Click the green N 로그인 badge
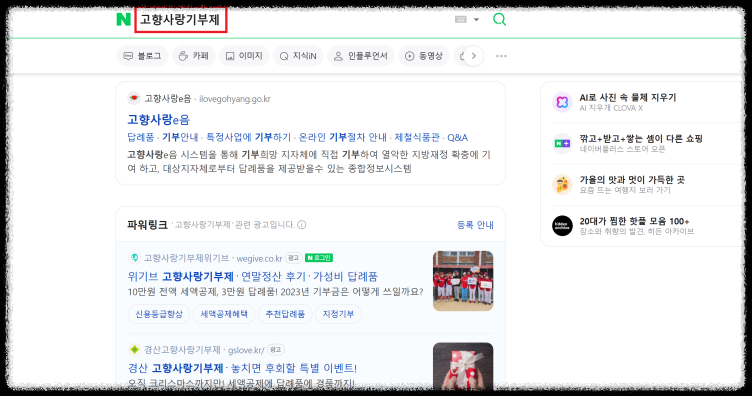 pyautogui.click(x=319, y=258)
